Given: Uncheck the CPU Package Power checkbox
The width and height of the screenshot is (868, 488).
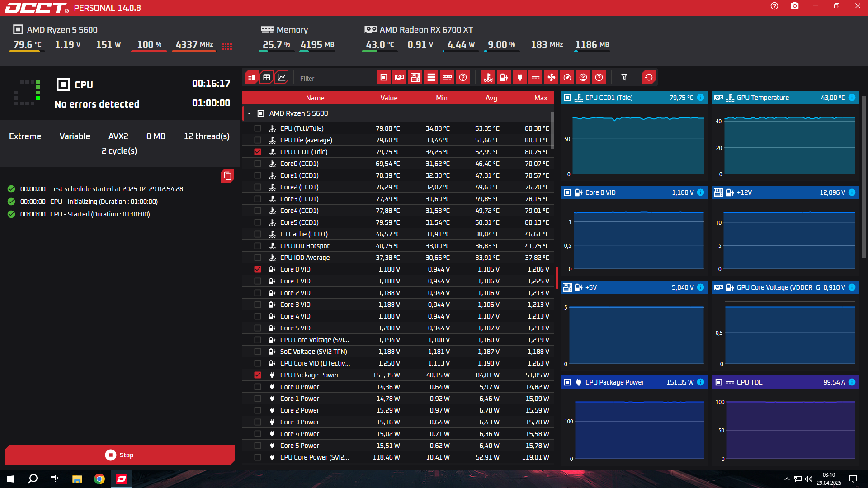Looking at the screenshot, I should 258,375.
